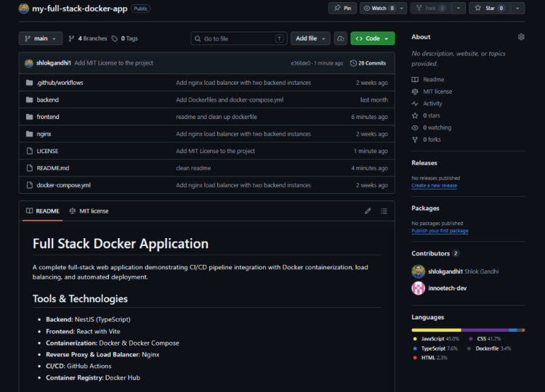This screenshot has height=392, width=545.
Task: Open the Star lists dropdown arrow
Action: tap(517, 8)
